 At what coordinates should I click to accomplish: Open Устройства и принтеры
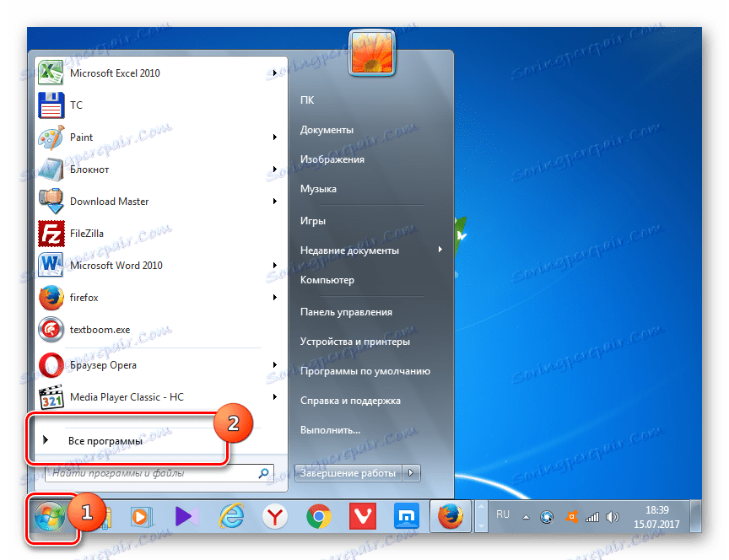(x=354, y=342)
